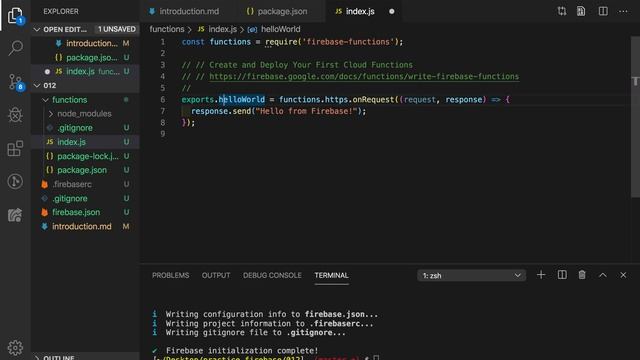Open package-lock.json in explorer tree
Image resolution: width=640 pixels, height=360 pixels.
tap(86, 156)
